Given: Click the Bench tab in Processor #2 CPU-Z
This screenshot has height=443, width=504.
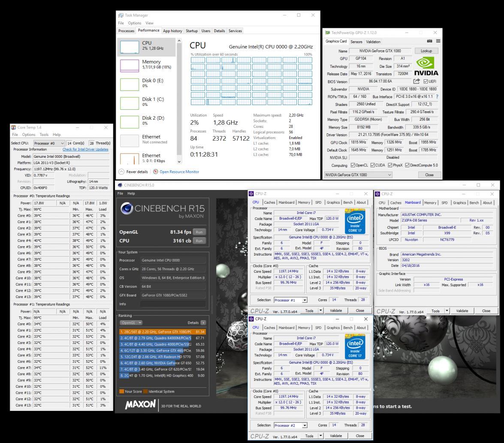Looking at the screenshot, I should pos(348,328).
